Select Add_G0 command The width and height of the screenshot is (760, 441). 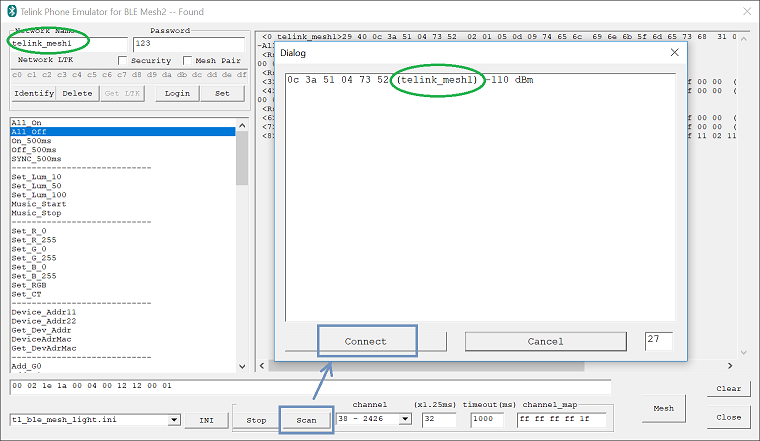point(123,366)
